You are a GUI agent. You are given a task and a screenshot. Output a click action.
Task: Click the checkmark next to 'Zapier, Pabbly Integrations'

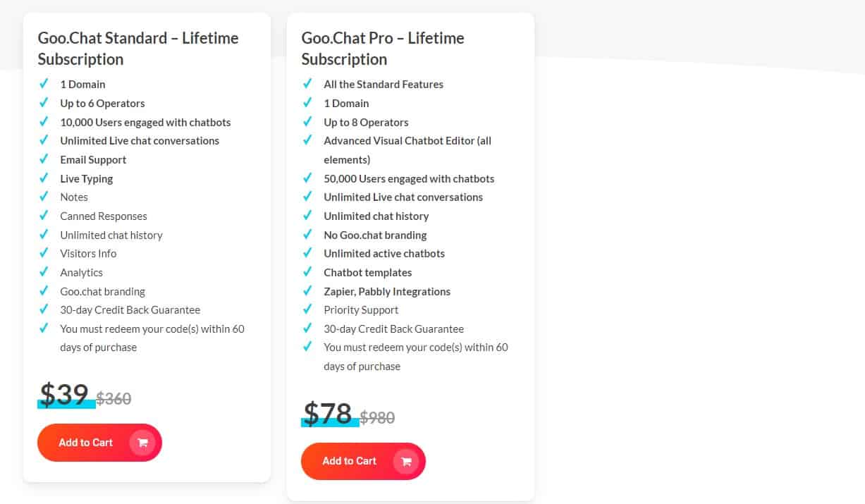[x=307, y=291]
